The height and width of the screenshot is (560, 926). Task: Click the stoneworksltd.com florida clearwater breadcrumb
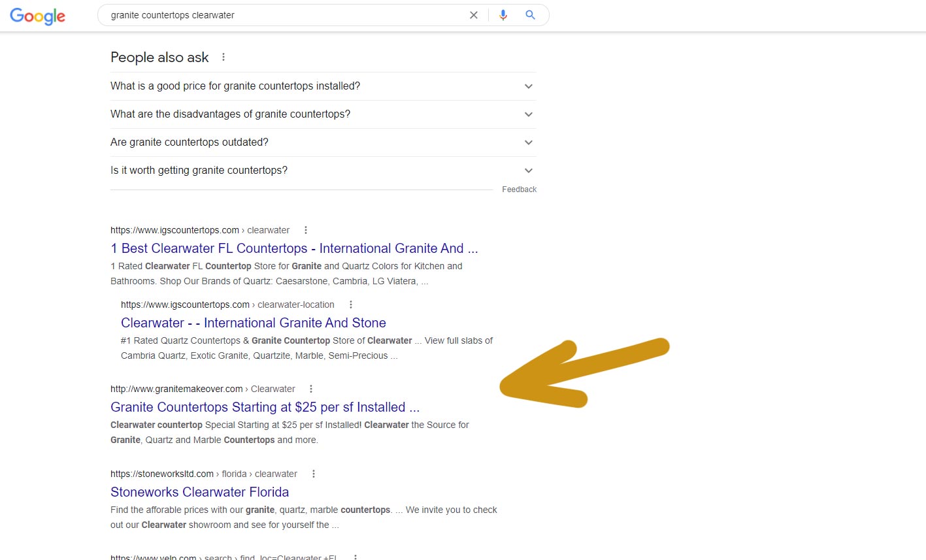click(204, 474)
